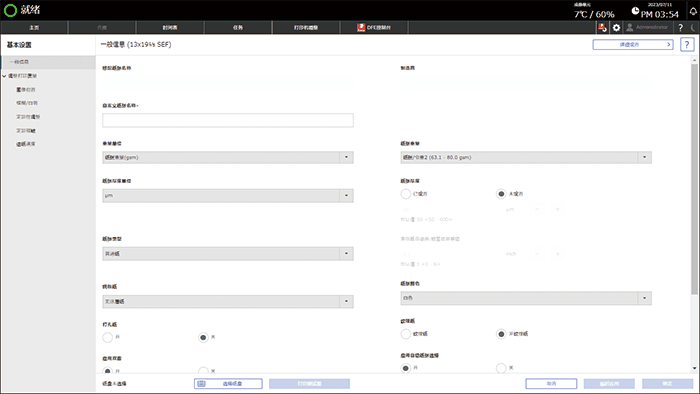Click the 选择纸盘 select tray button
Screen dimensions: 700x394
coord(228,384)
